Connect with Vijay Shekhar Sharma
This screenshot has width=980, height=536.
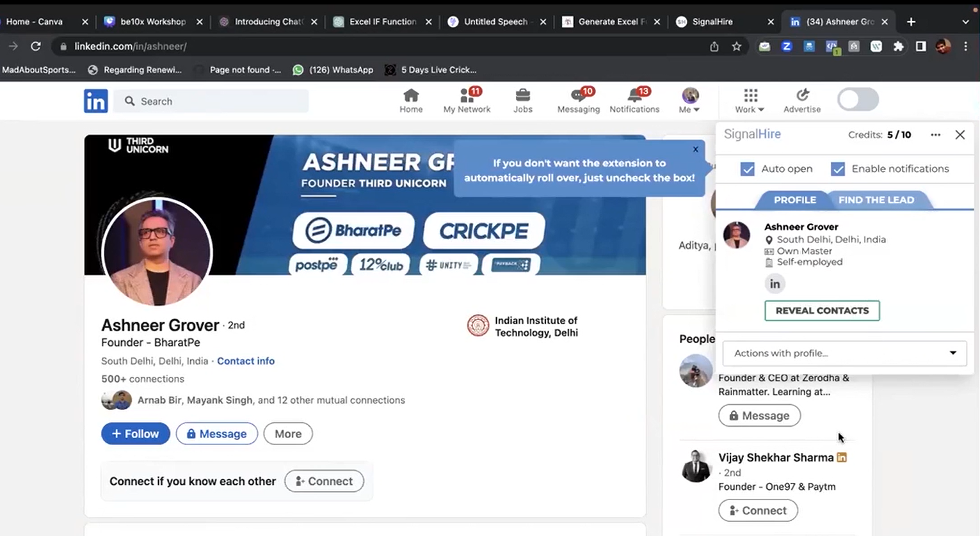pyautogui.click(x=758, y=510)
